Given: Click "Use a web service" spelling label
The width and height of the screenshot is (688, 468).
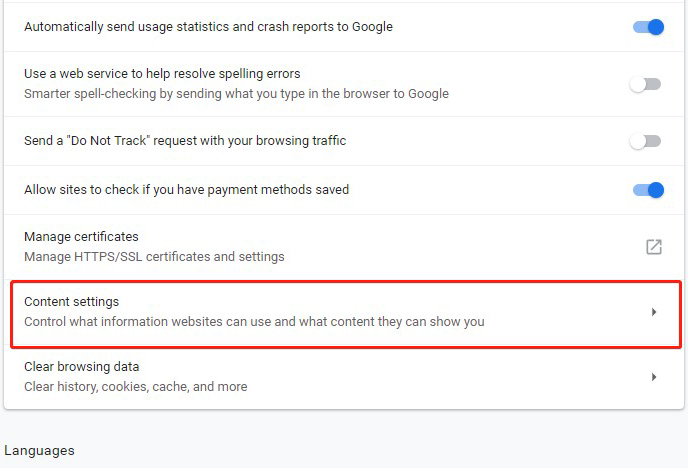Looking at the screenshot, I should pyautogui.click(x=162, y=74).
